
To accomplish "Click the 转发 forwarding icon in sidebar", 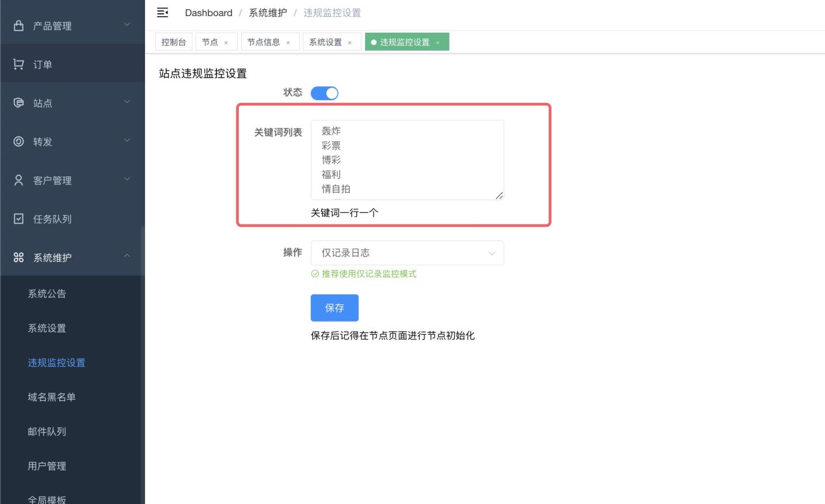I will click(x=17, y=141).
